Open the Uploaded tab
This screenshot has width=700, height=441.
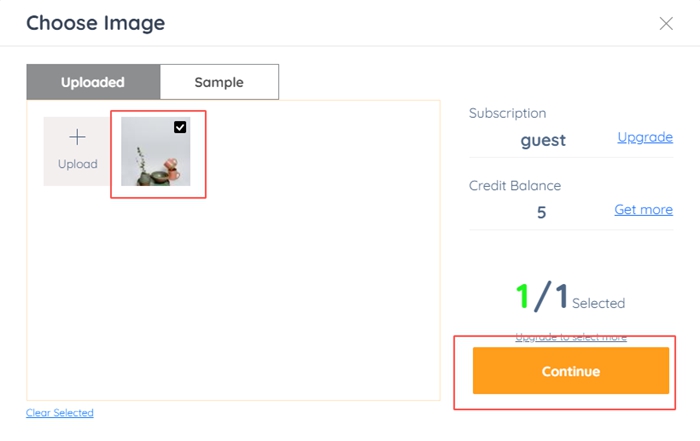93,82
